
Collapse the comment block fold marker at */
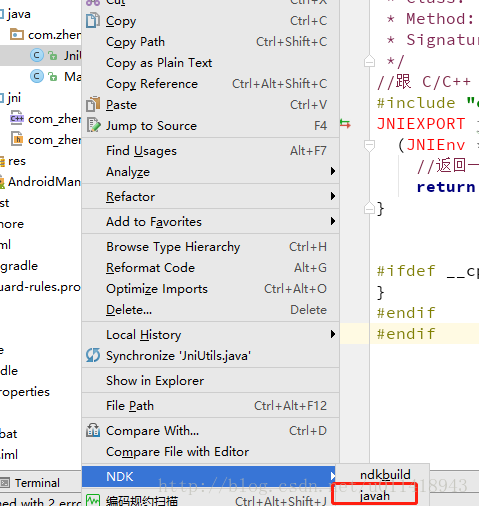[369, 61]
